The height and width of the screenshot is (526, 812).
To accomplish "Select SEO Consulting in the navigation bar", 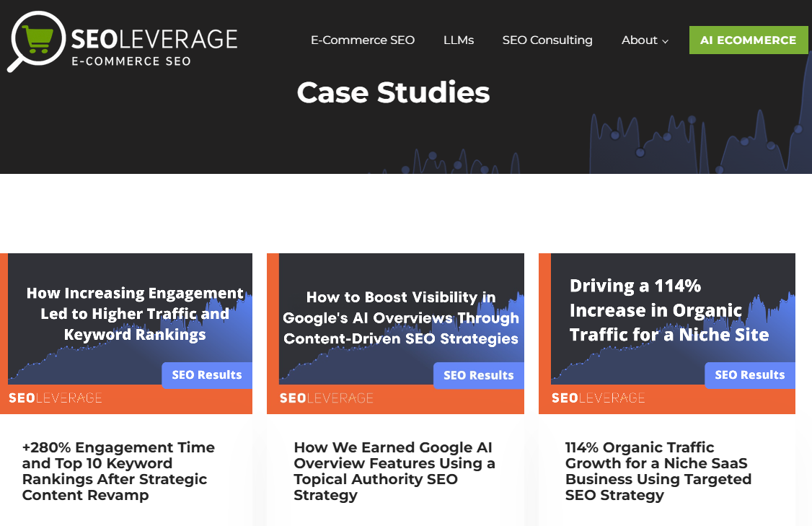I will tap(547, 40).
